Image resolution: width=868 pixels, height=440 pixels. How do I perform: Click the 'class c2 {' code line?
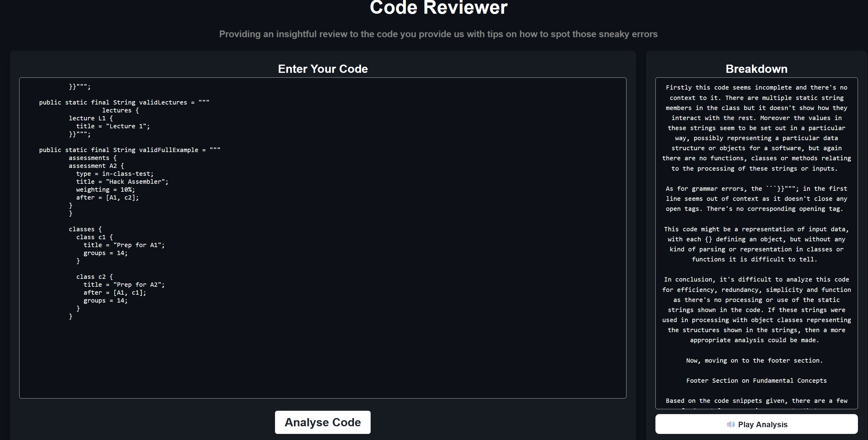(94, 277)
